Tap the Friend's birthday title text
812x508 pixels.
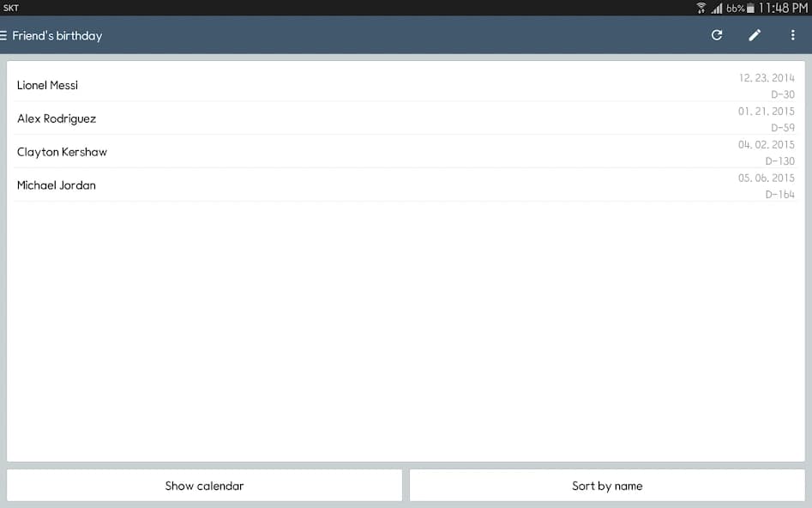click(x=57, y=35)
